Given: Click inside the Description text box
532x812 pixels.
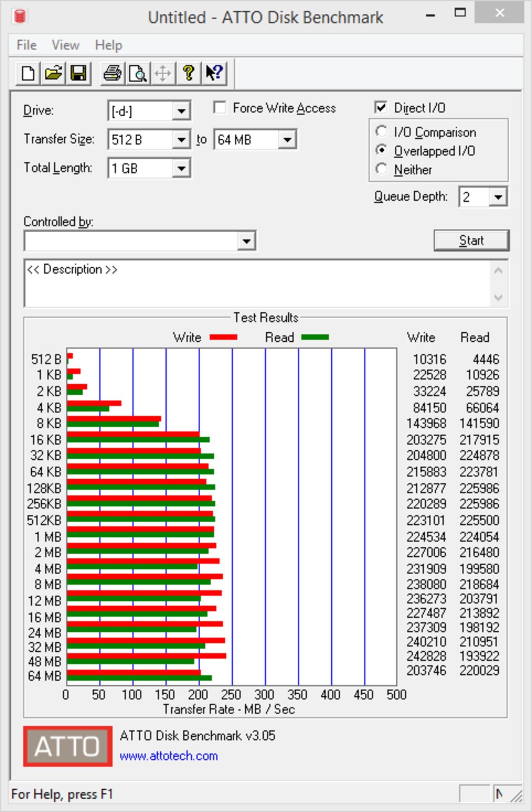Looking at the screenshot, I should [x=257, y=283].
